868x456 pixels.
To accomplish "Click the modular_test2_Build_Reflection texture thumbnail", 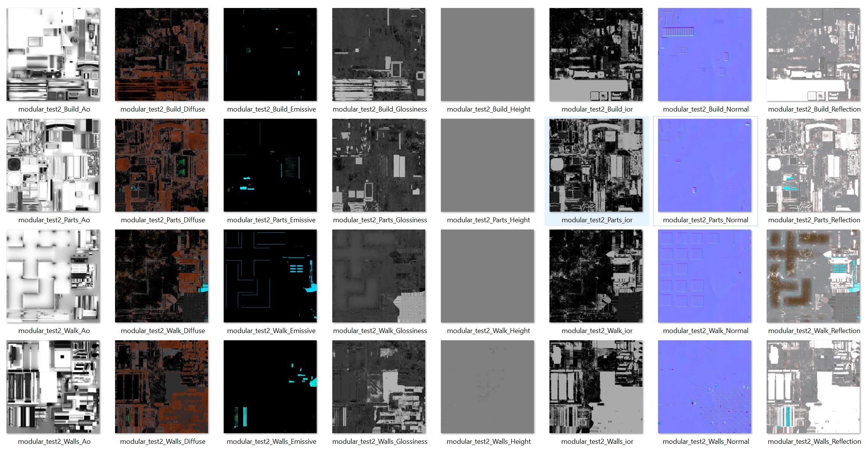I will 813,54.
